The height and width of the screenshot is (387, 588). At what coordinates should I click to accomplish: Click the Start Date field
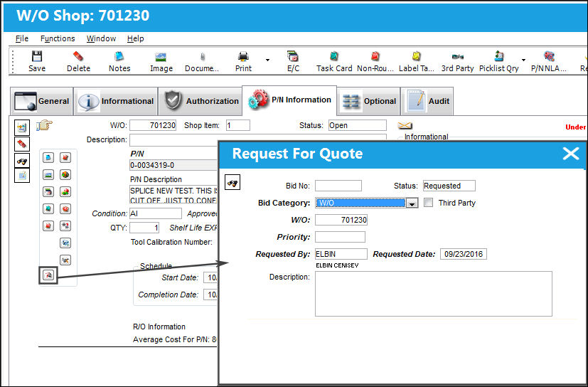pos(210,277)
